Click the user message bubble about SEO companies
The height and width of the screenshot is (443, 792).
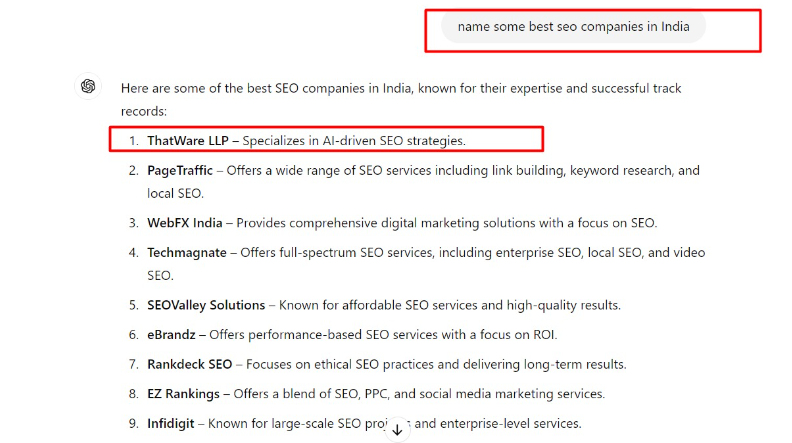point(573,27)
